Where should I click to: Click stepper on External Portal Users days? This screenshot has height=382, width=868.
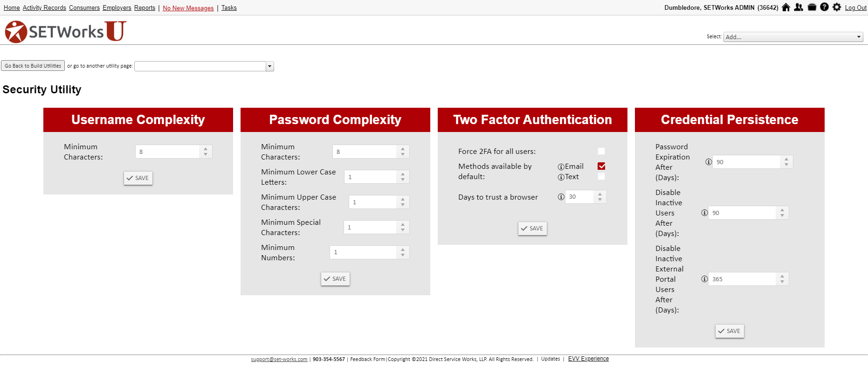click(782, 279)
